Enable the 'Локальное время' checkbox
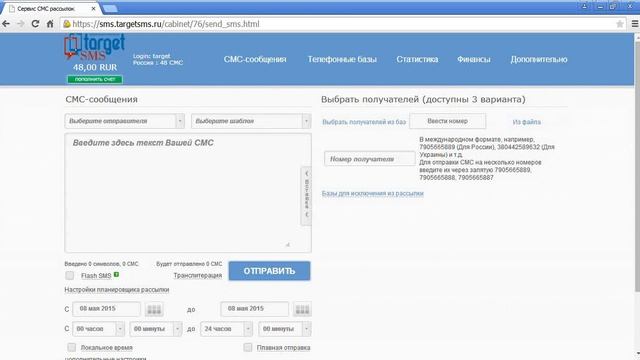The width and height of the screenshot is (640, 360). click(x=71, y=347)
